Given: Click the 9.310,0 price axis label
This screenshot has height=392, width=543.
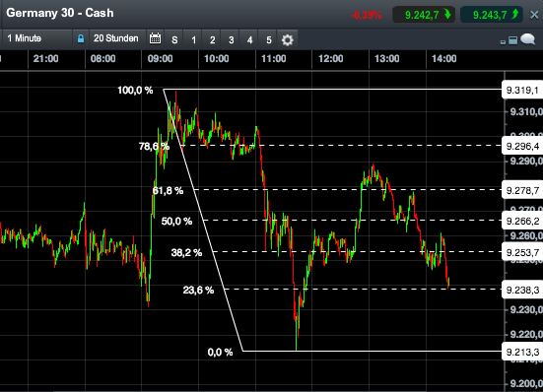Looking at the screenshot, I should tap(526, 111).
